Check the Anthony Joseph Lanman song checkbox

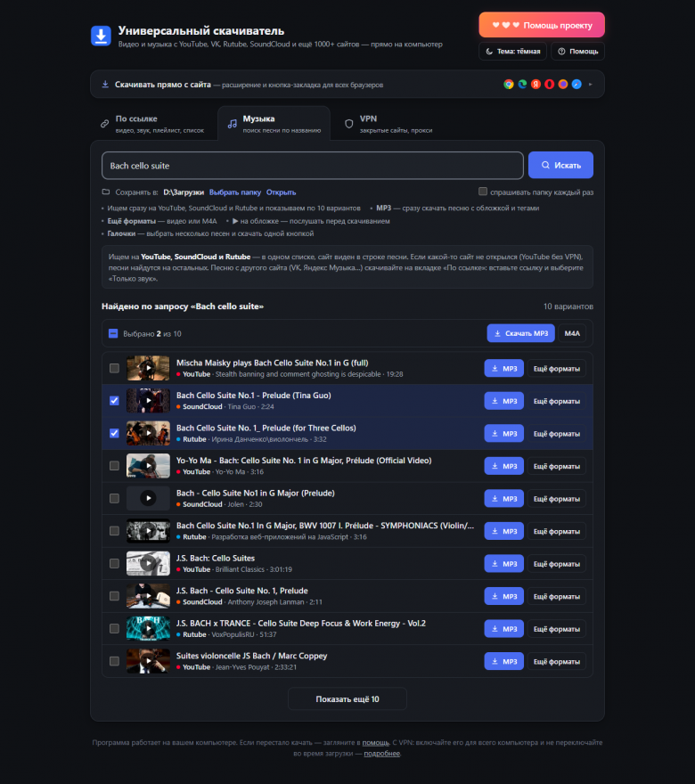coord(115,596)
